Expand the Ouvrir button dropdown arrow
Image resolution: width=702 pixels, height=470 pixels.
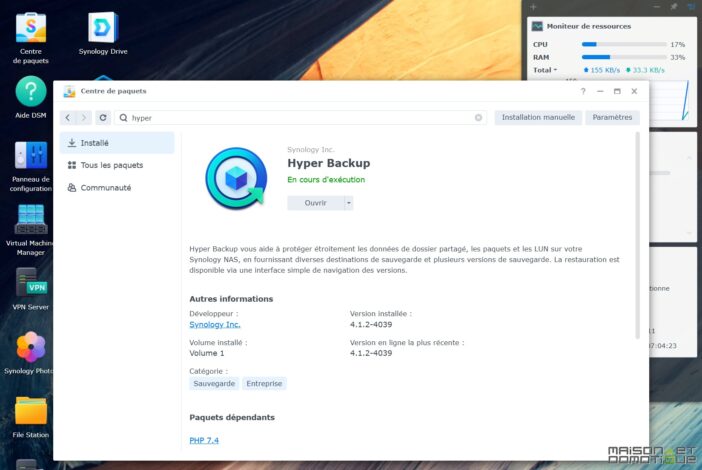(x=349, y=203)
